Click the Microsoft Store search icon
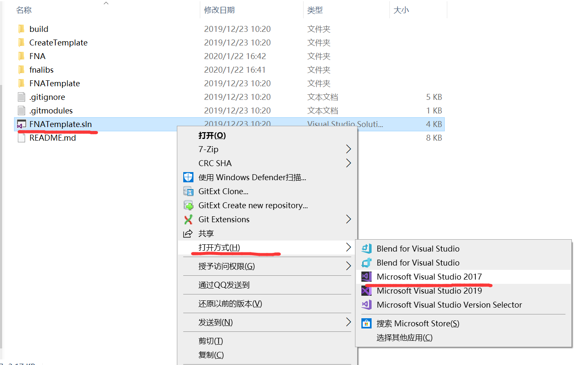Image resolution: width=588 pixels, height=365 pixels. [x=366, y=323]
